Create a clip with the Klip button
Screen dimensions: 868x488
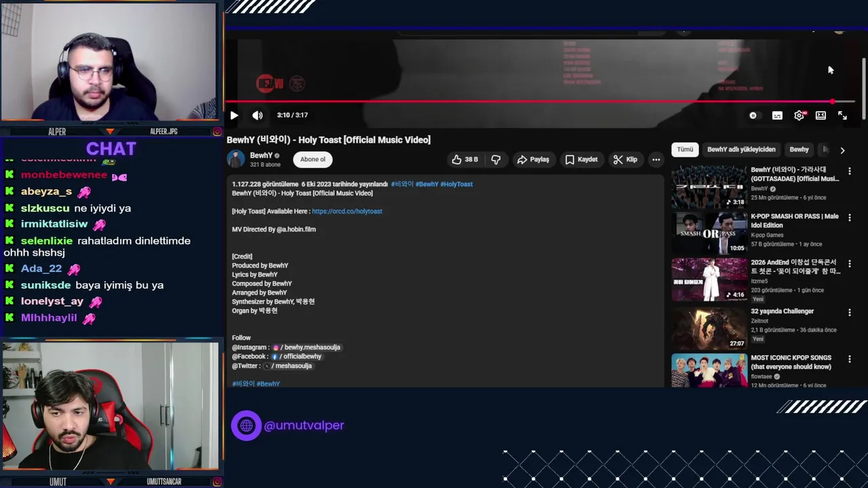click(x=625, y=159)
